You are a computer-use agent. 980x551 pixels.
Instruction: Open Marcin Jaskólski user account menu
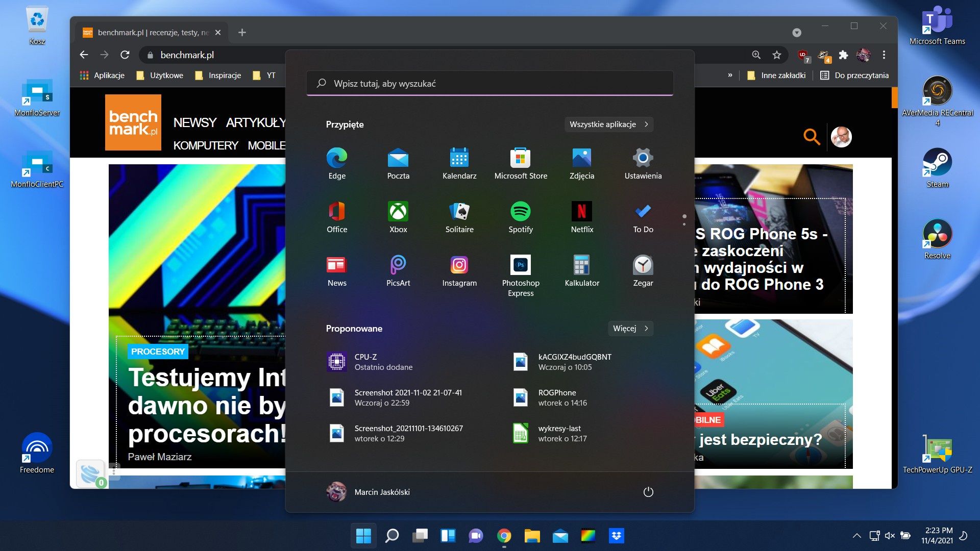(368, 492)
